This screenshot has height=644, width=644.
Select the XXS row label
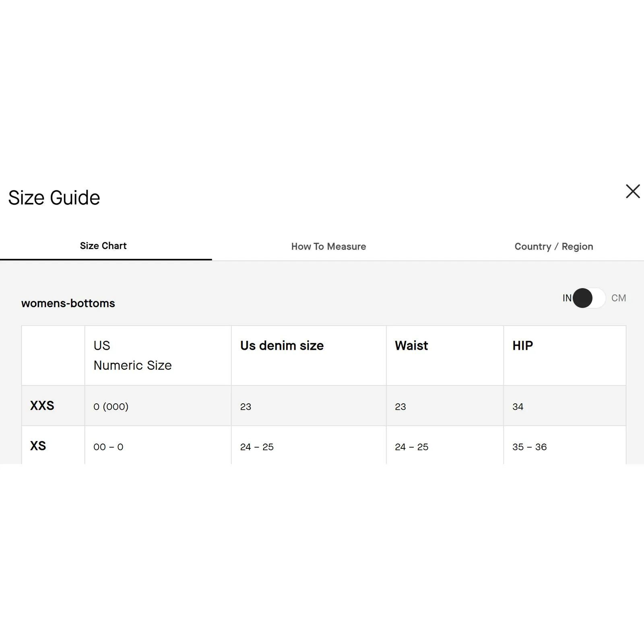tap(42, 406)
